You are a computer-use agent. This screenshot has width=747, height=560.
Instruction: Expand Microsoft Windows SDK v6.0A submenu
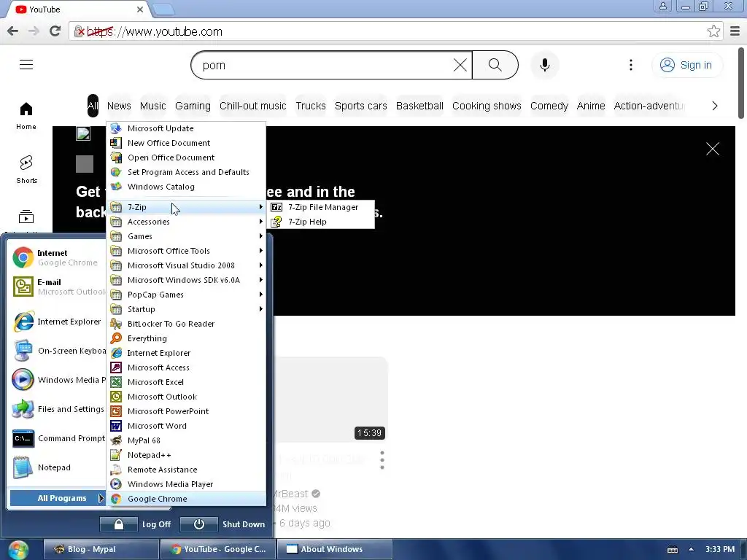186,280
